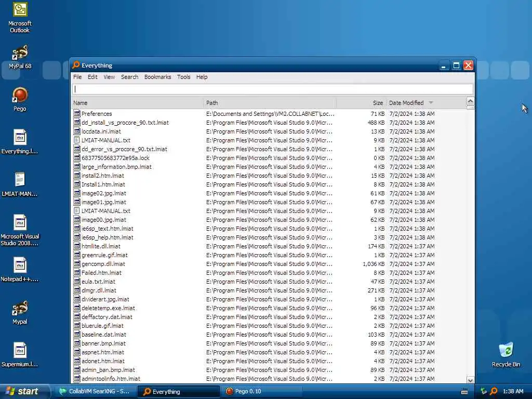This screenshot has height=399, width=532.
Task: Open the Windows start menu
Action: (24, 392)
